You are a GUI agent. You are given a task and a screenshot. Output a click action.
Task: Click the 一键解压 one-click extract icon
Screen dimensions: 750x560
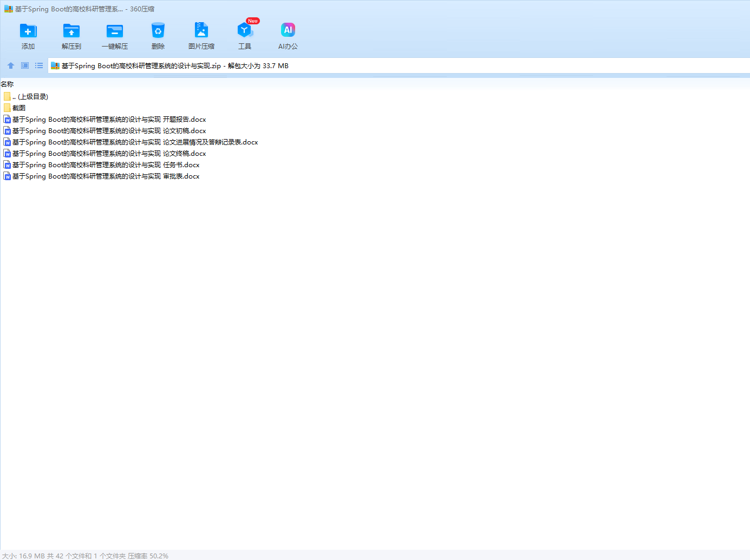[115, 31]
